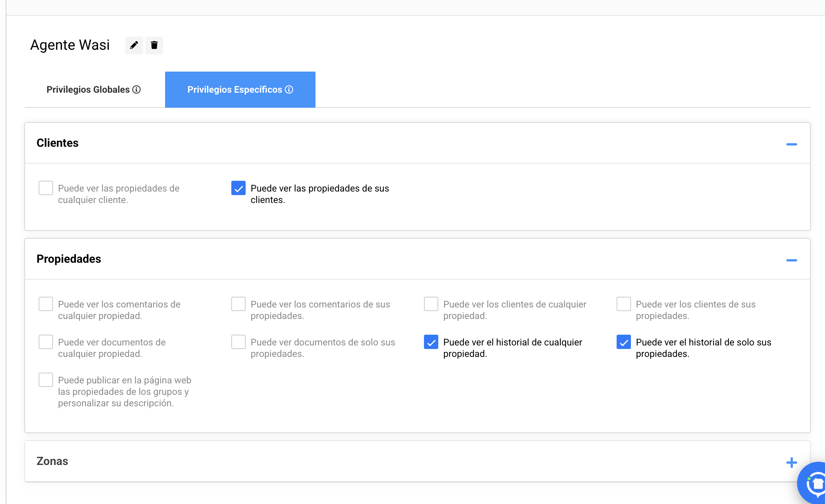
Task: Select the Privilegios Específicos tab
Action: (x=235, y=89)
